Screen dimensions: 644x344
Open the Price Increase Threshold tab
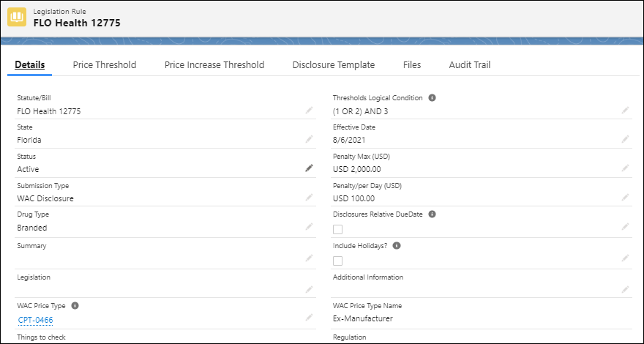point(214,65)
